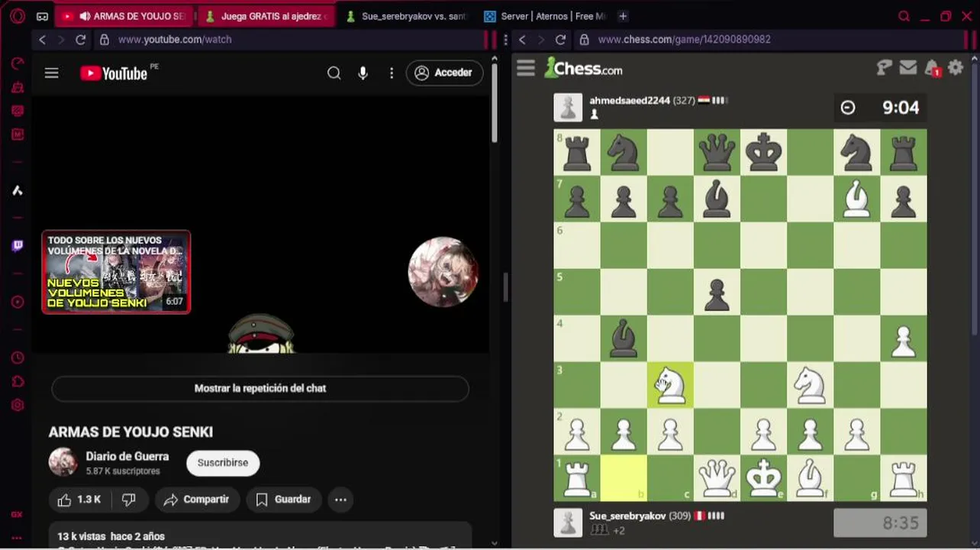This screenshot has height=550, width=980.
Task: Select the white pawn on h4
Action: [903, 338]
